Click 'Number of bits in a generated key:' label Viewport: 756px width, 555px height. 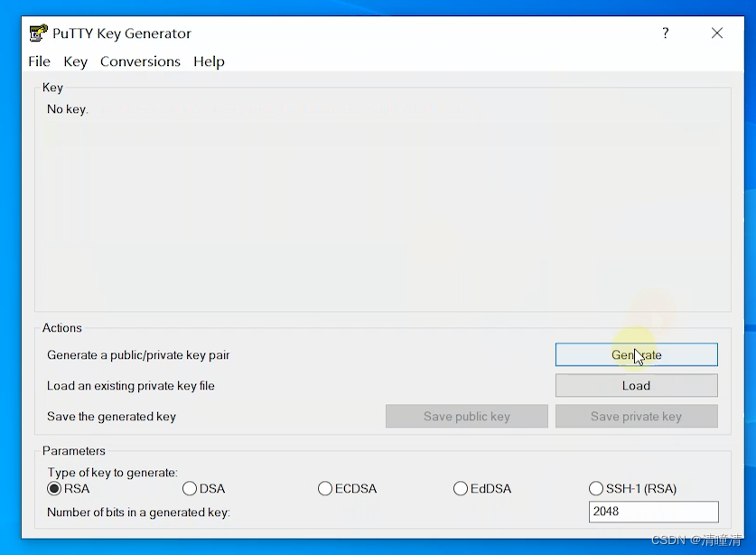point(138,512)
